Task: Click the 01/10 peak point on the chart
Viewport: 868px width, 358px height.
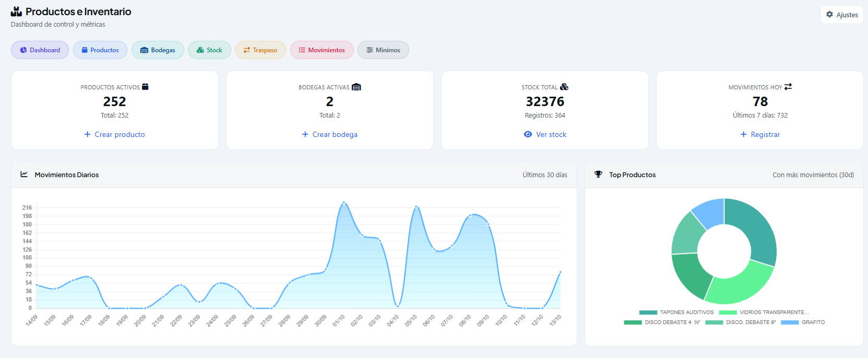Action: pyautogui.click(x=343, y=202)
